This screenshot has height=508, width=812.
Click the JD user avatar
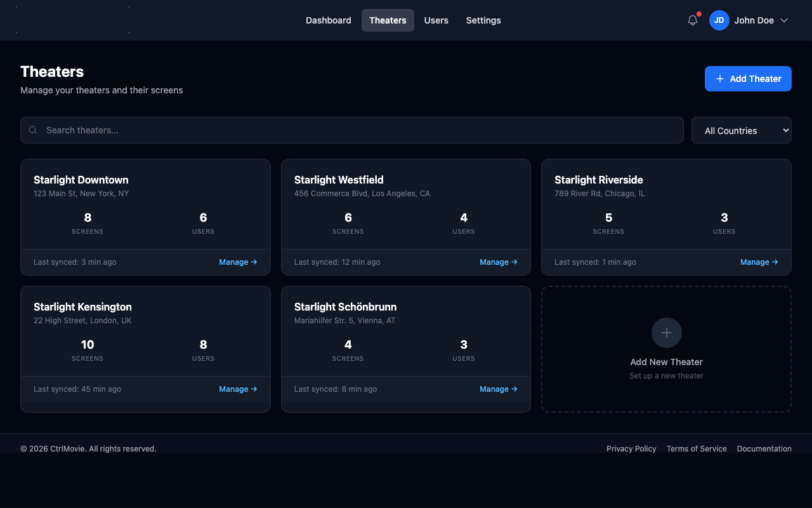pos(719,20)
